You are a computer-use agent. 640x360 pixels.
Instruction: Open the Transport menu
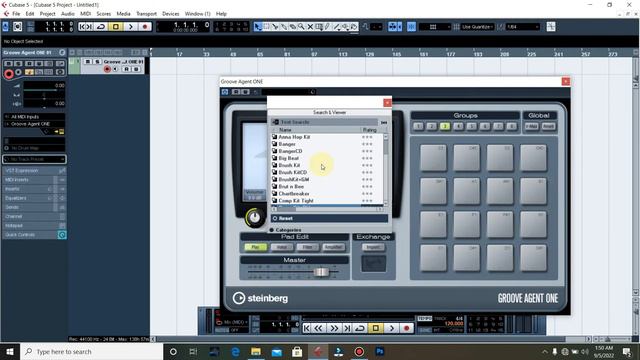[146, 14]
